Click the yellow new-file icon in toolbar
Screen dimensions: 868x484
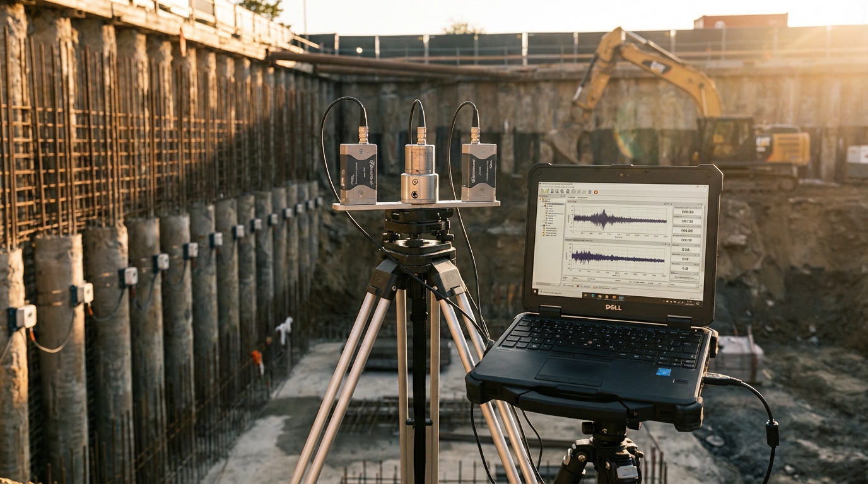(542, 191)
